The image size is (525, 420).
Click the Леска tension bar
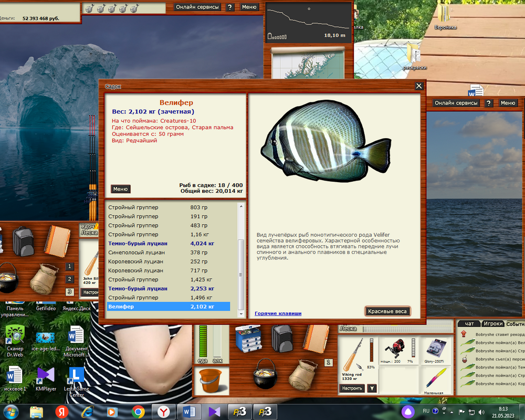406,329
